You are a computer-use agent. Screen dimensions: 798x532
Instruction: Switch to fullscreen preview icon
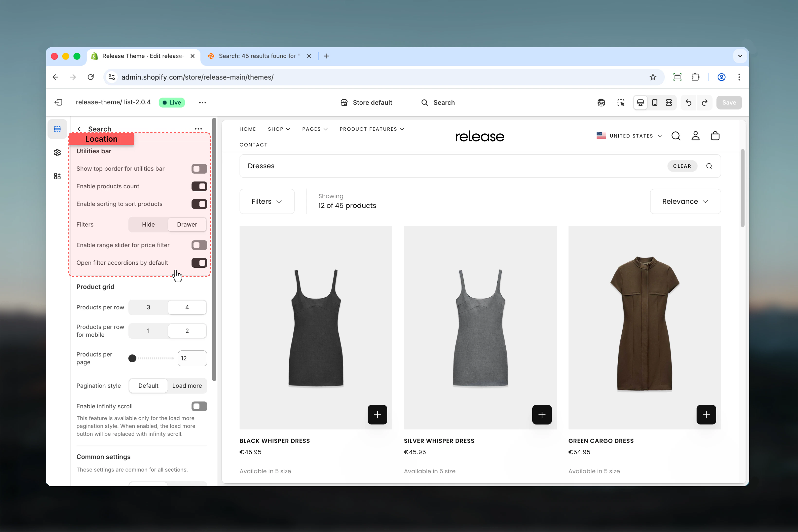[x=669, y=102]
